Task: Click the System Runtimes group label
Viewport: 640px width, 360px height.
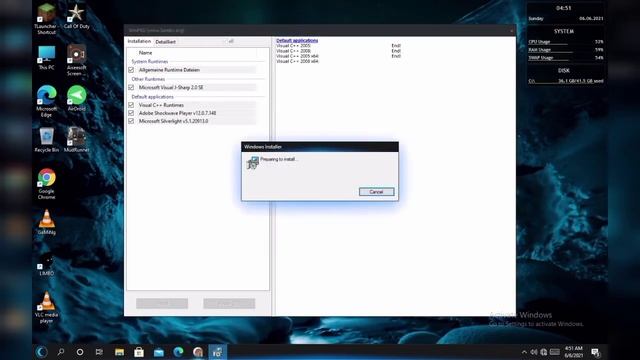Action: pyautogui.click(x=150, y=61)
